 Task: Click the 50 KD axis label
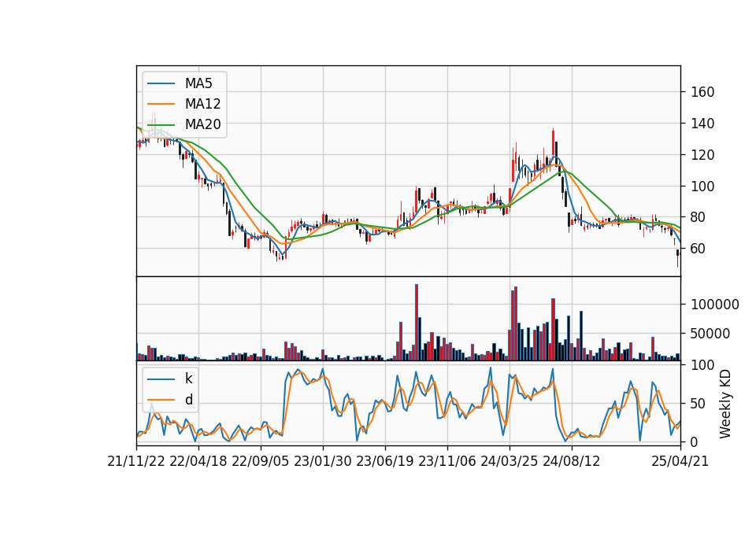tap(699, 403)
